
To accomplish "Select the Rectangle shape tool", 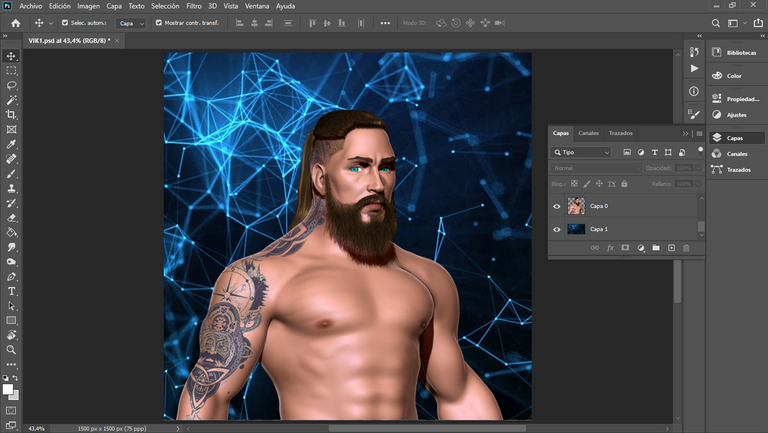I will [x=11, y=320].
